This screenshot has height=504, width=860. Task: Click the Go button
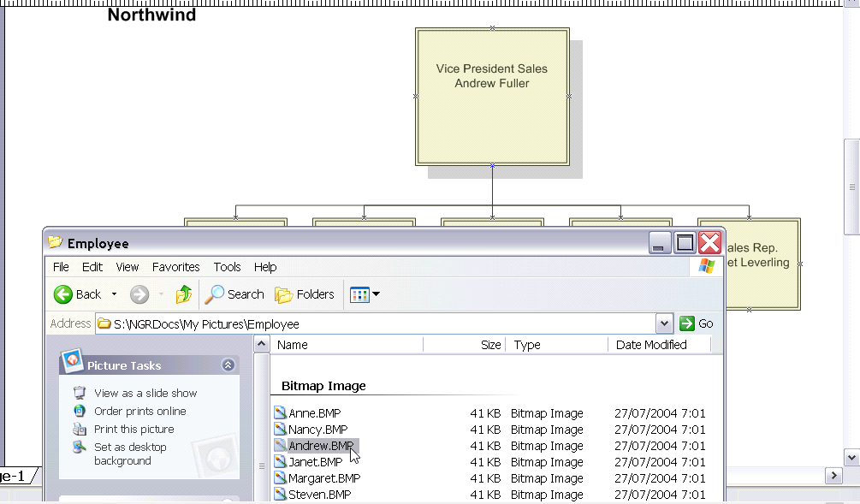697,323
